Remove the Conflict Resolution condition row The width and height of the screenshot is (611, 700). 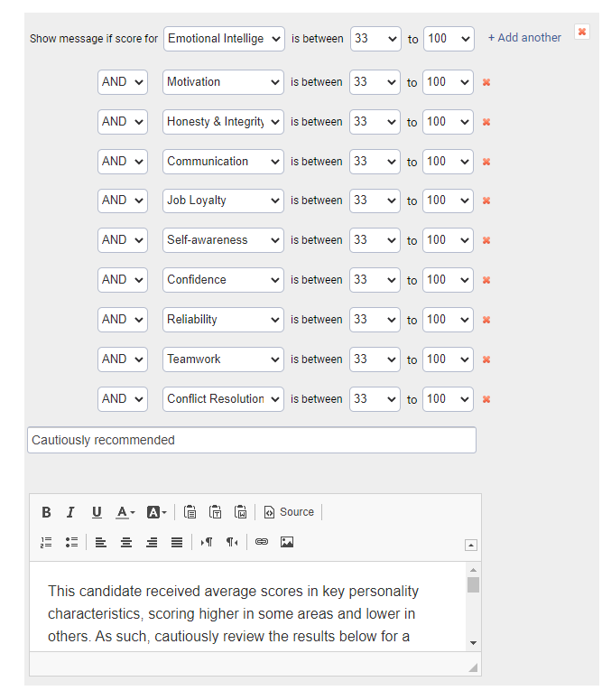486,399
